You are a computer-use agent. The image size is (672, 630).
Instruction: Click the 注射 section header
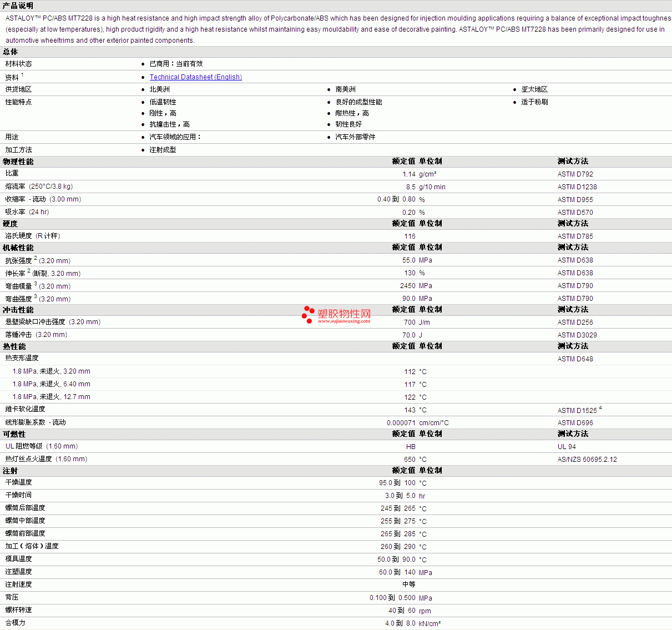click(x=10, y=471)
